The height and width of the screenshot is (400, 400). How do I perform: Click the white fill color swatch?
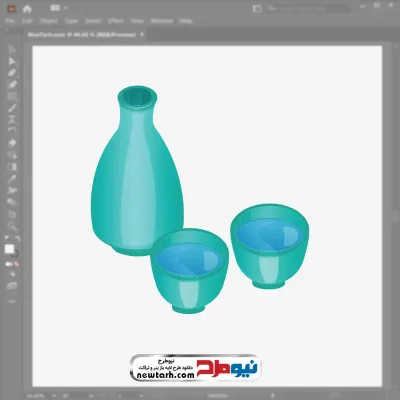[9, 249]
